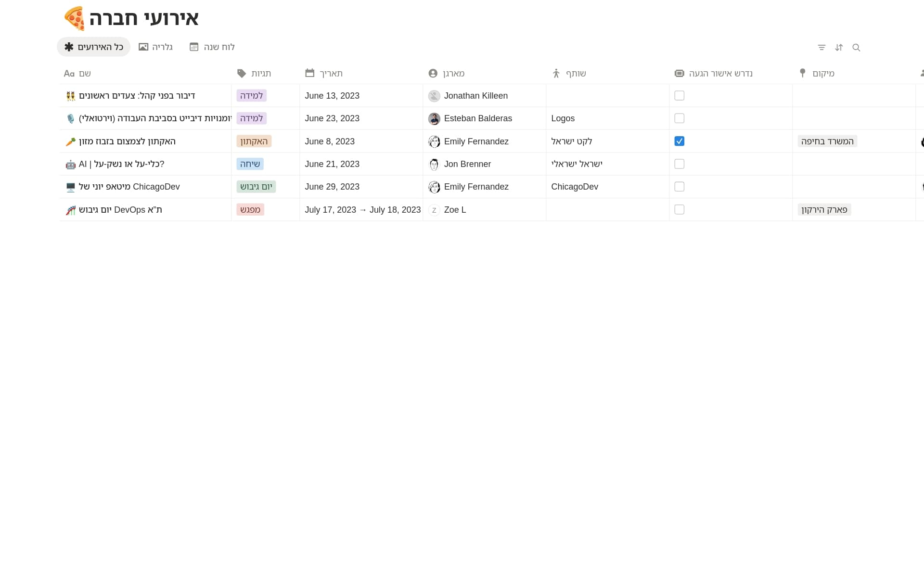Open the DevOps team day event
Screen dimensions: 924x577
[x=120, y=210]
